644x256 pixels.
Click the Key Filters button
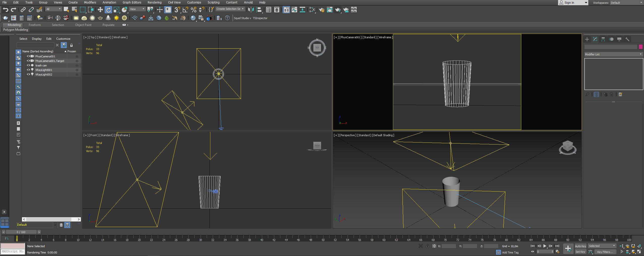click(605, 252)
